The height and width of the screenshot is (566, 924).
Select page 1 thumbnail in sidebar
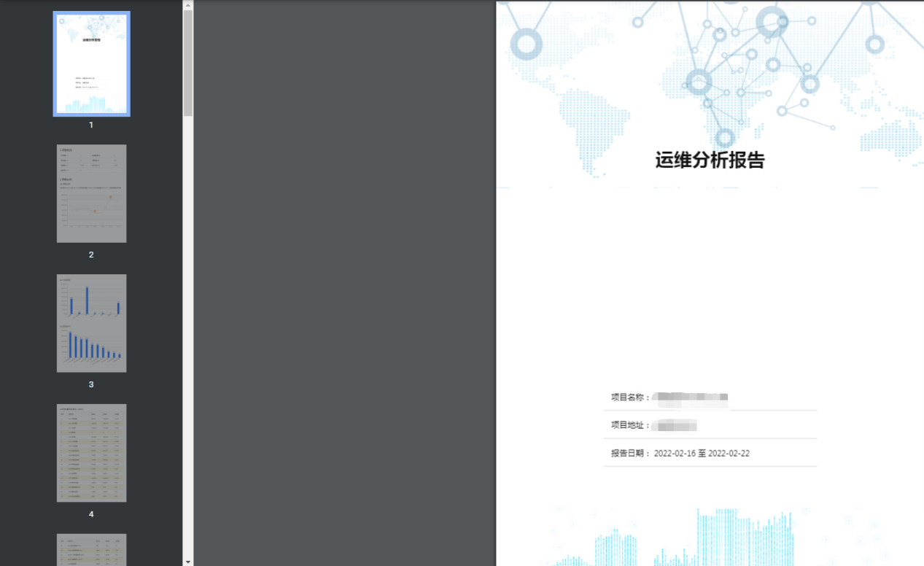click(x=91, y=64)
